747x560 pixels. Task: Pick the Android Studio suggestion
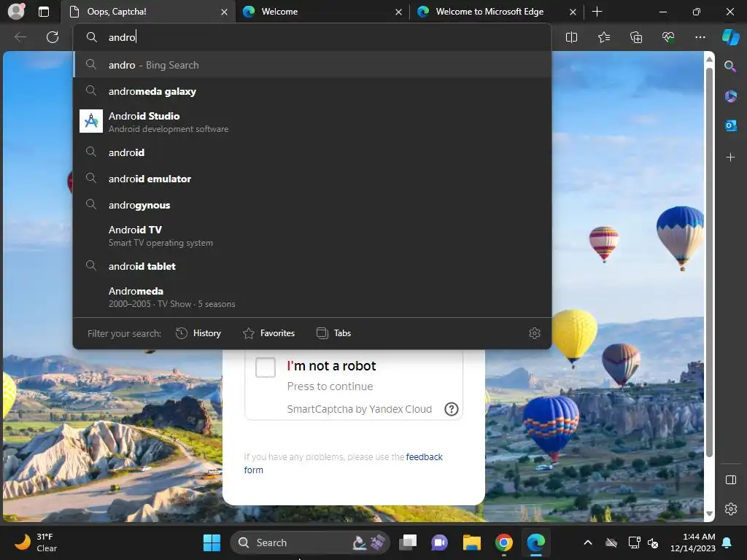tap(312, 122)
